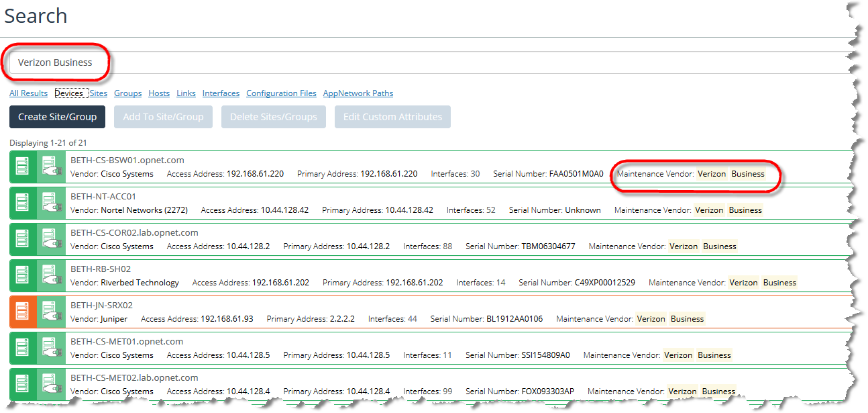This screenshot has height=413, width=868.
Task: Click the green status icon for BETH-CS-COR02.lab.opnet.com
Action: (23, 240)
